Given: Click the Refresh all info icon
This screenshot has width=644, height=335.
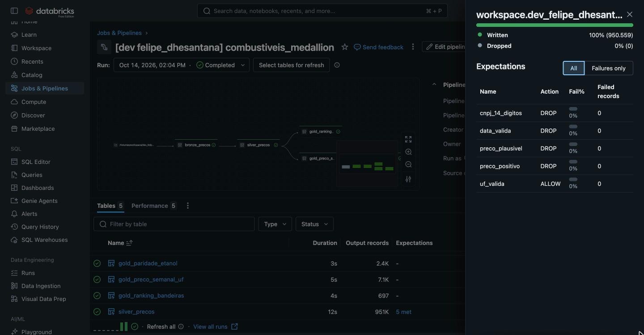Looking at the screenshot, I should pos(181,326).
